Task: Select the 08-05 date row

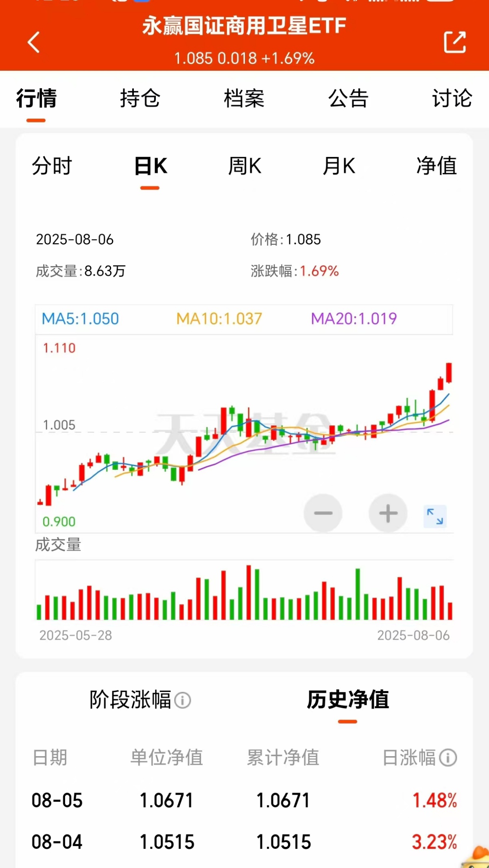Action: point(244,800)
